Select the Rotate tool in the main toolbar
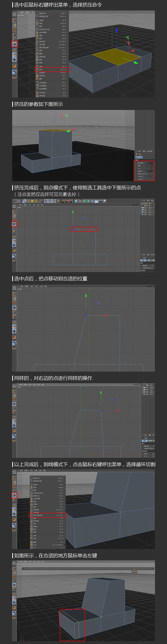Screen dimensions: 167x644 point(36,201)
